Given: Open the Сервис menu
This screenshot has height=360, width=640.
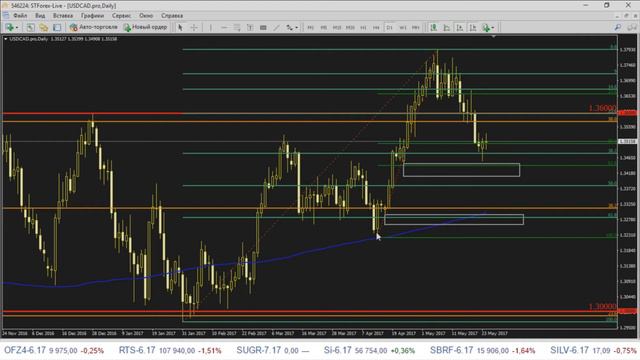Looking at the screenshot, I should coord(122,16).
